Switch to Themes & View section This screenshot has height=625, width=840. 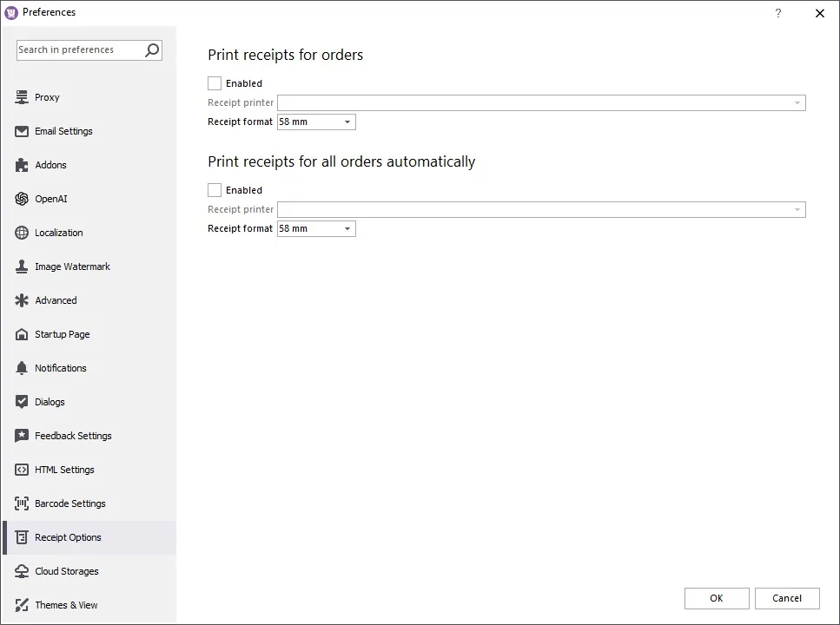[66, 605]
